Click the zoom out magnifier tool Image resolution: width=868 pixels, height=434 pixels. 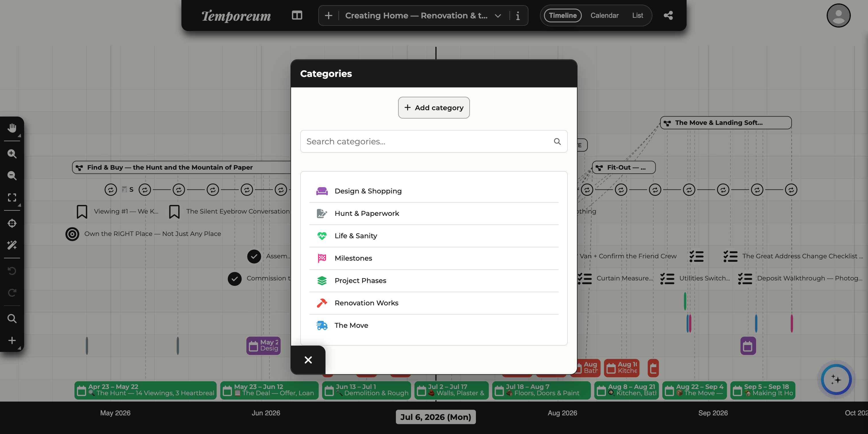click(x=12, y=175)
